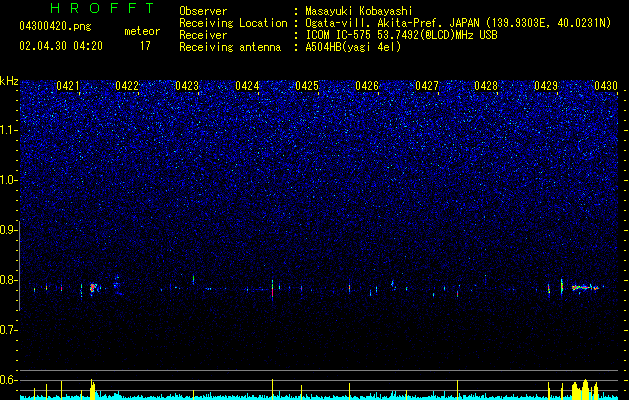629x400 pixels.
Task: Click the 0421 time marker
Action: click(x=68, y=86)
